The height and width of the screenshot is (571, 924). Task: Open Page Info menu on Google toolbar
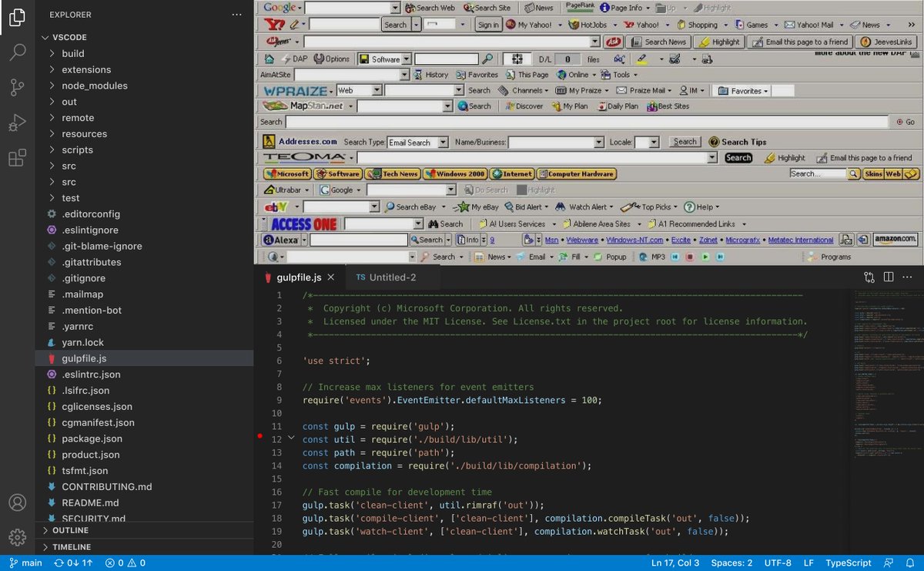click(x=625, y=8)
